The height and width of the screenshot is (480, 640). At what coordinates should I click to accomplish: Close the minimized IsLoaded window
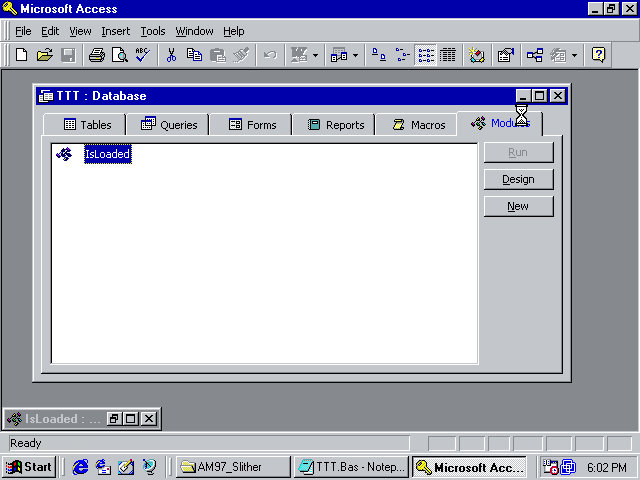tap(149, 418)
